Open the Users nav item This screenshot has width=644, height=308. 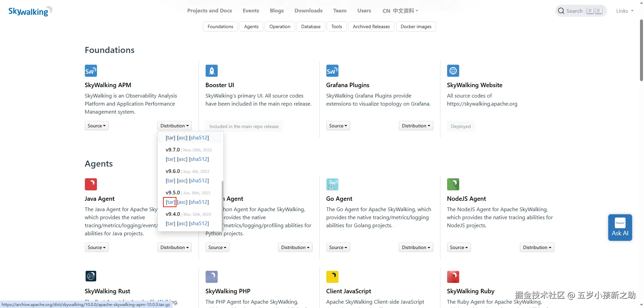tap(364, 11)
